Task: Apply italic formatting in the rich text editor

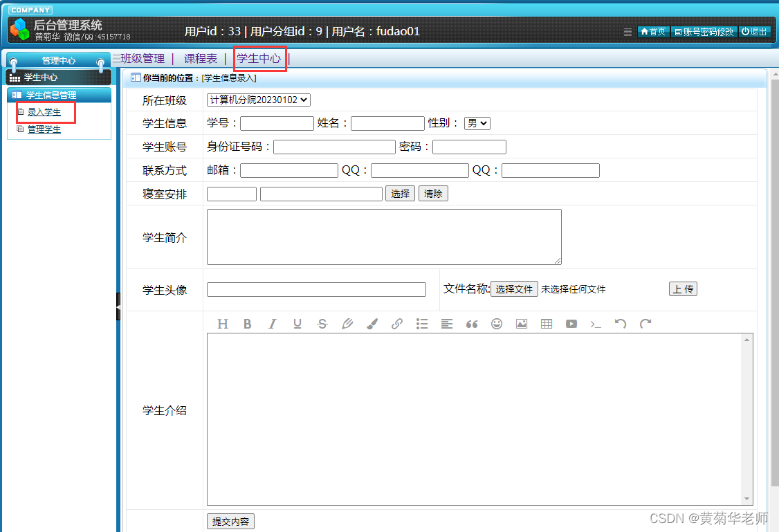Action: [x=273, y=323]
